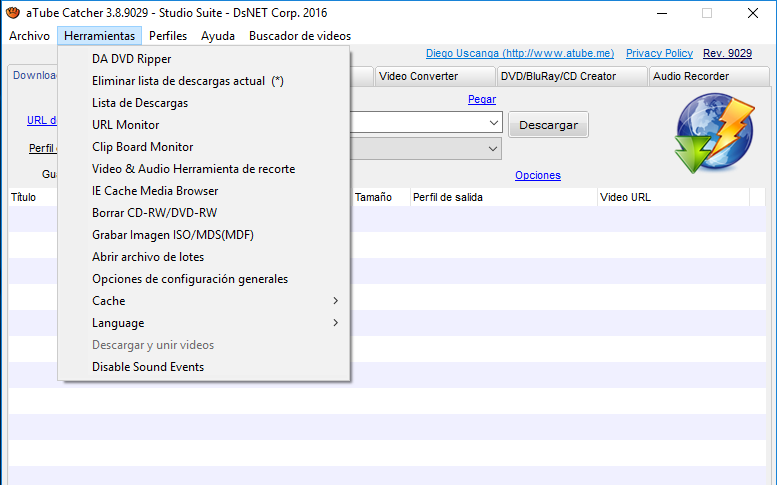The image size is (777, 485).
Task: Open the Ayuda menu
Action: (x=218, y=36)
